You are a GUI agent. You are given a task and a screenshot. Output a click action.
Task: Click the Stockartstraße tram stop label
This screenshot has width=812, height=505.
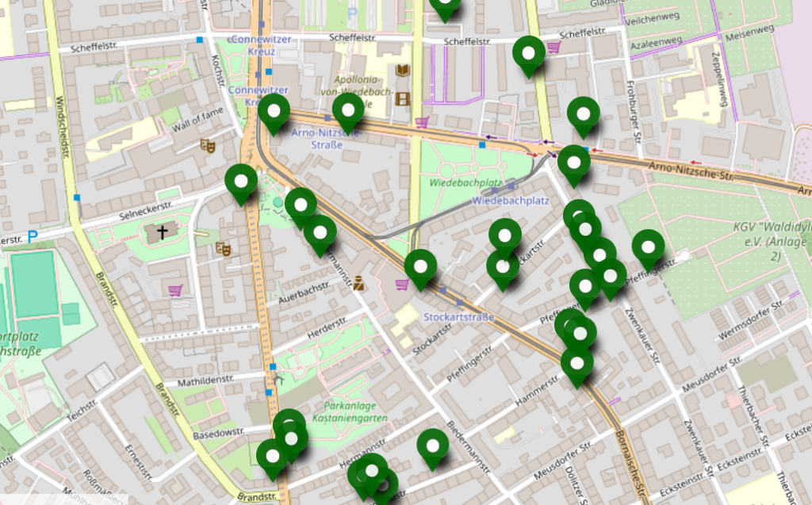coord(458,317)
